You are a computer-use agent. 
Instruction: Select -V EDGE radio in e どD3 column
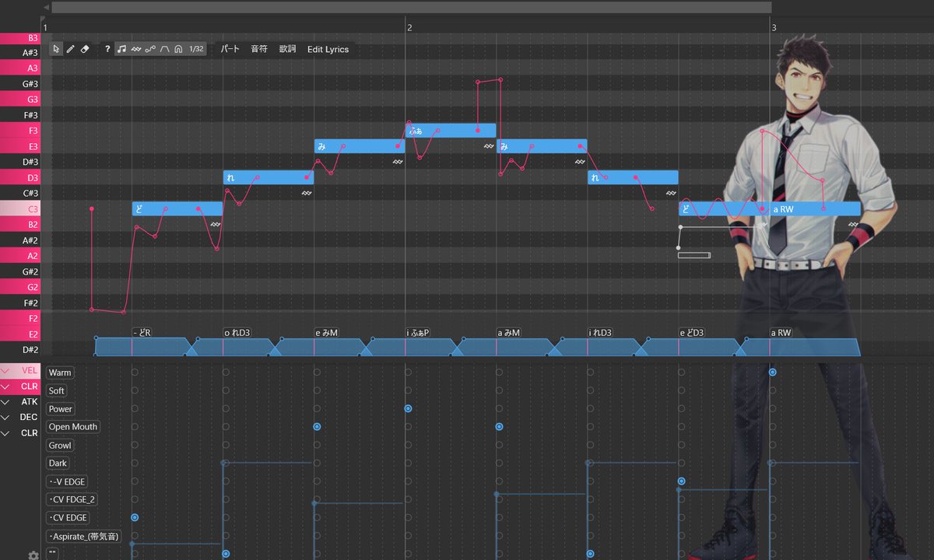681,481
